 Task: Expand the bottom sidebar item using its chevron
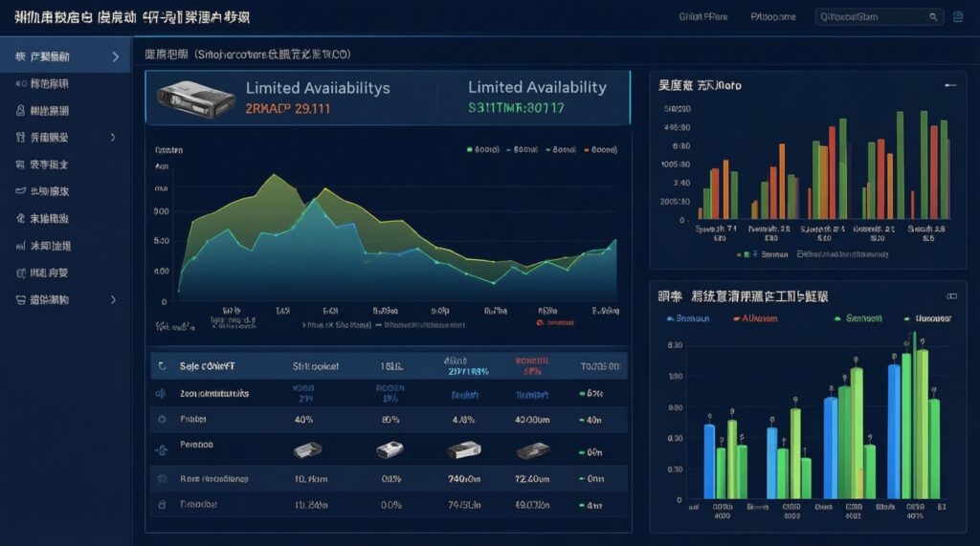115,299
